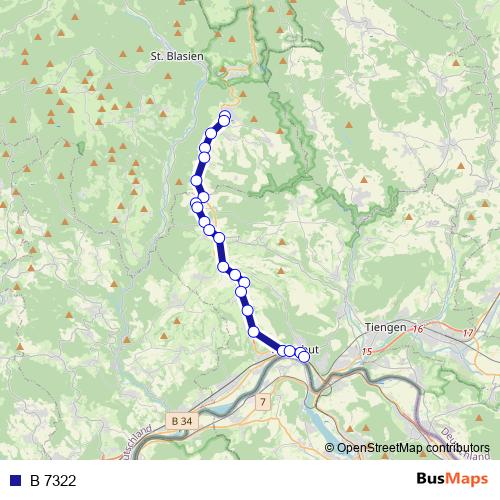This screenshot has height=500, width=500.
Task: Click the stop marker just north of the long straight segment
Action: point(219,238)
